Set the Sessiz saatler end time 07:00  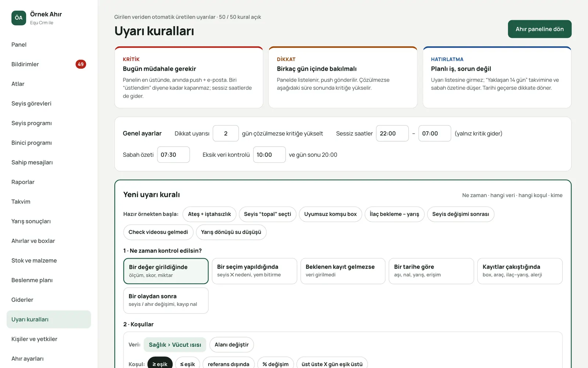click(x=434, y=133)
